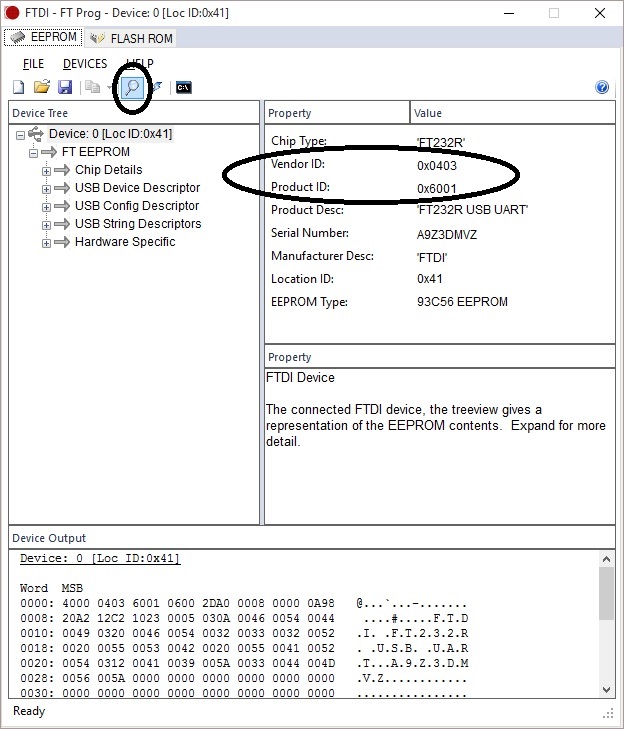The height and width of the screenshot is (729, 624).
Task: Click the Location ID value 0x41
Action: pyautogui.click(x=430, y=279)
